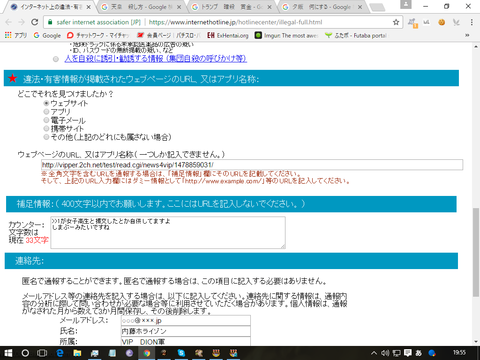Open the ExHentai.org bookmark
This screenshot has height=360, width=480.
pos(228,35)
